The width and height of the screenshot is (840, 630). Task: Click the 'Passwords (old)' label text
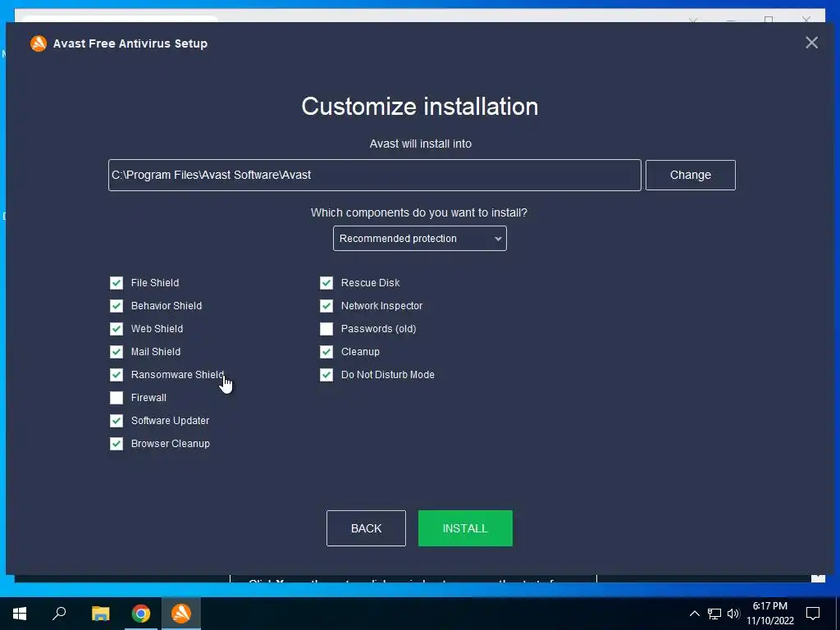pyautogui.click(x=378, y=329)
